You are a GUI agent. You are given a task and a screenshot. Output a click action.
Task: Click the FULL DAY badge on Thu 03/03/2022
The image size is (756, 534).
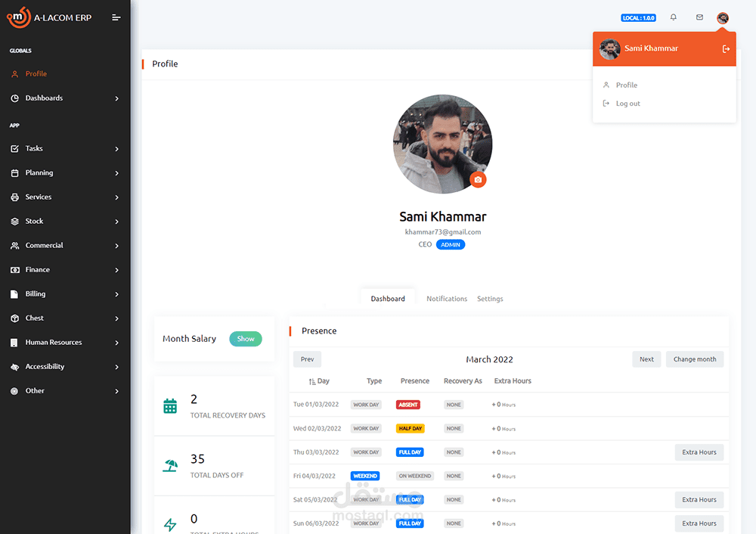click(410, 452)
